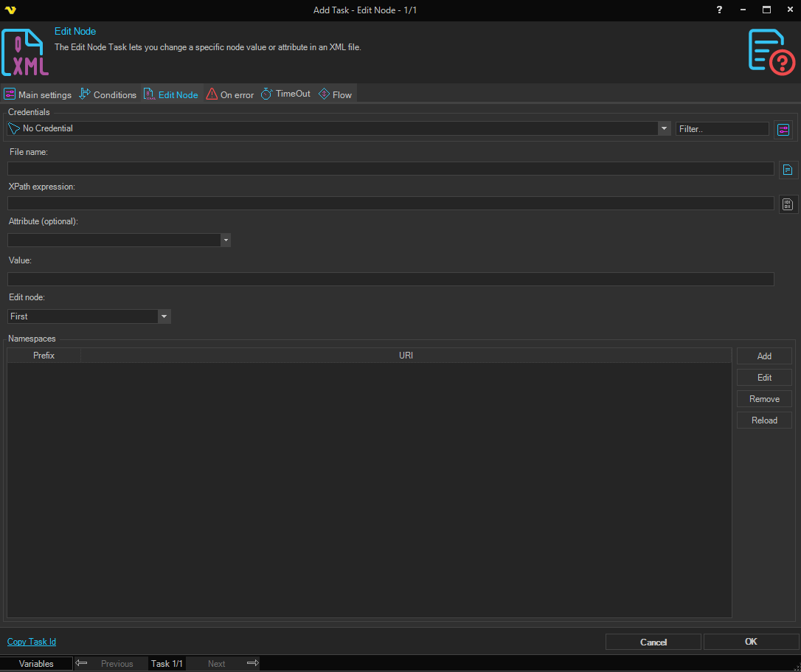Click the File name input field
This screenshot has height=672, width=801.
tap(391, 169)
